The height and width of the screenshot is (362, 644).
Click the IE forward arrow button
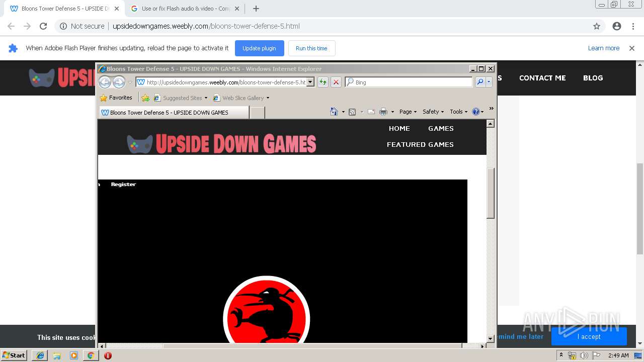119,82
